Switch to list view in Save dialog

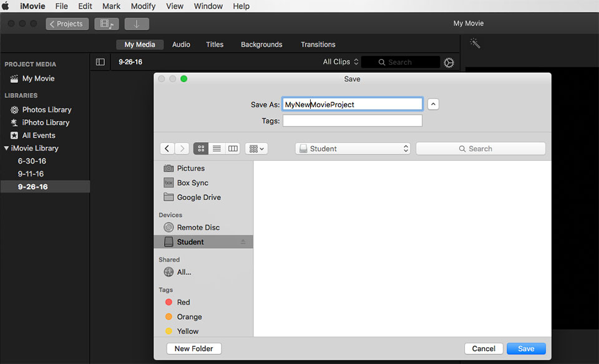(217, 148)
